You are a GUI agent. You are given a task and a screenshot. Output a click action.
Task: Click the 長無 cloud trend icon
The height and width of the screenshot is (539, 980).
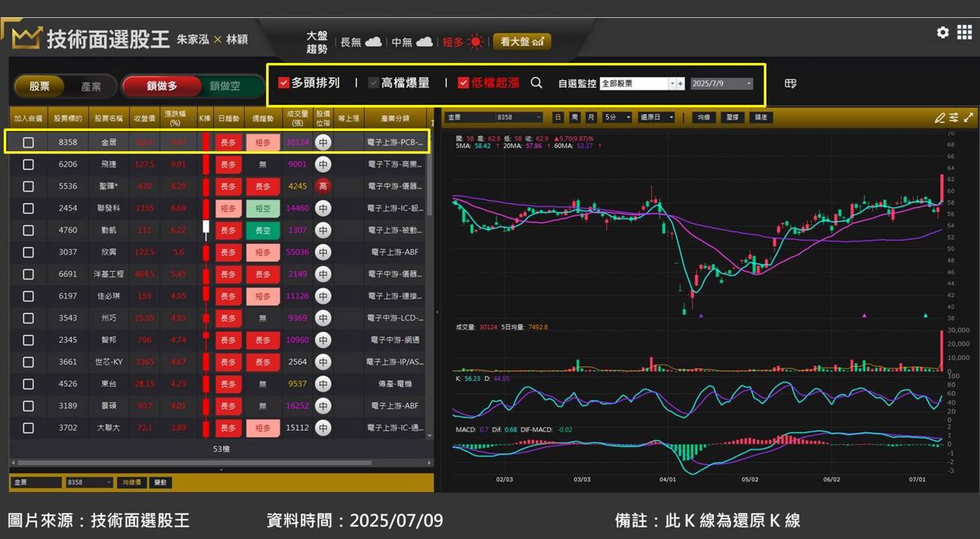373,42
